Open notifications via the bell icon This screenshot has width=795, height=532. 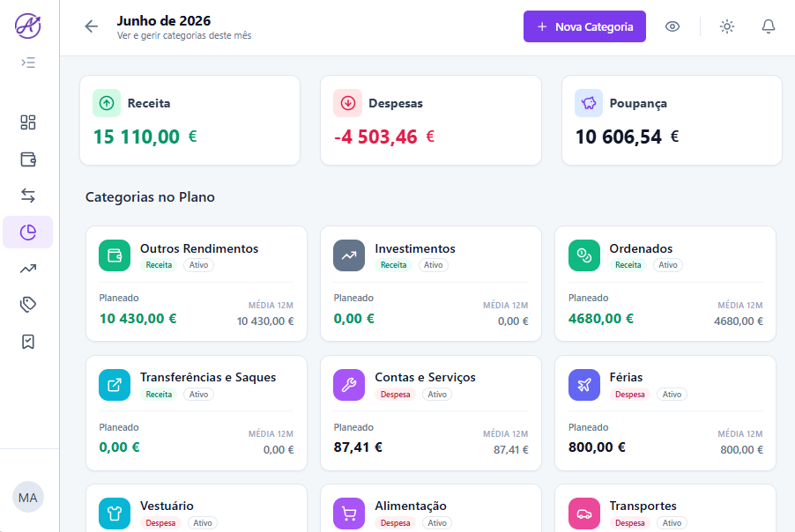click(x=768, y=26)
